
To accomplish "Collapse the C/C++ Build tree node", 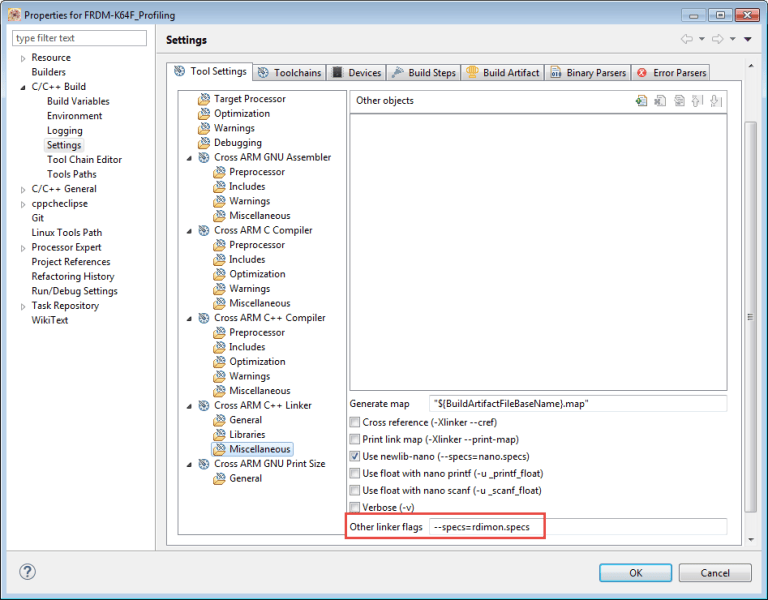I will click(23, 87).
